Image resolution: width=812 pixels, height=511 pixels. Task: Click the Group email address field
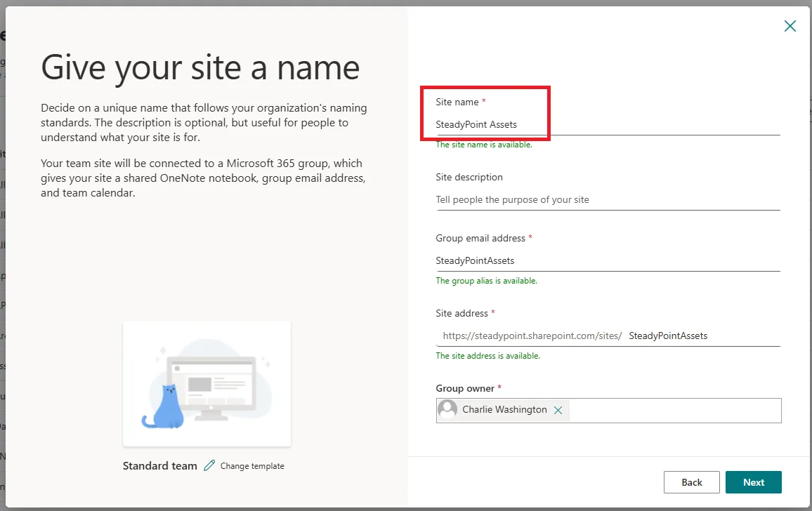608,261
